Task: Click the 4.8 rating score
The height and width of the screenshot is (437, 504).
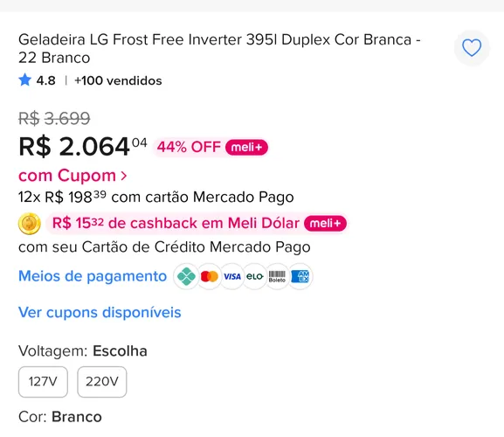Action: pos(45,80)
